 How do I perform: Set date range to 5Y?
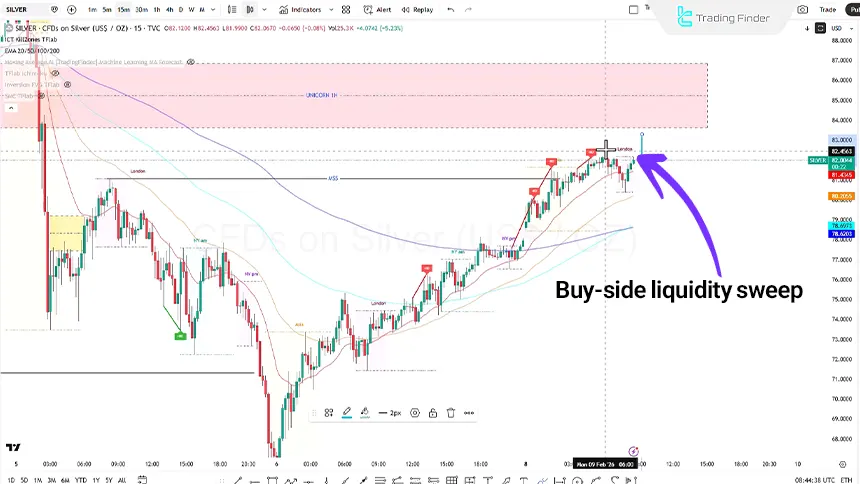point(109,480)
